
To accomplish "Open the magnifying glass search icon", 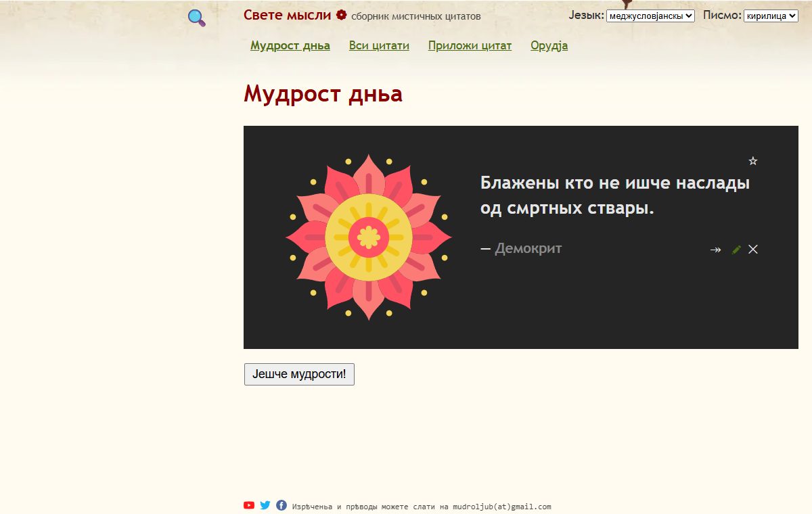I will (x=197, y=18).
